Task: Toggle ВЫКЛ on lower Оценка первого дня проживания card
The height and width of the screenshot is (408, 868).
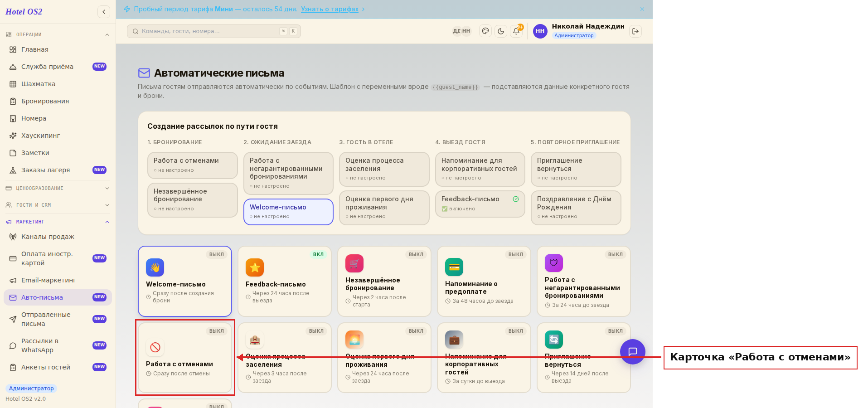Action: (x=416, y=331)
